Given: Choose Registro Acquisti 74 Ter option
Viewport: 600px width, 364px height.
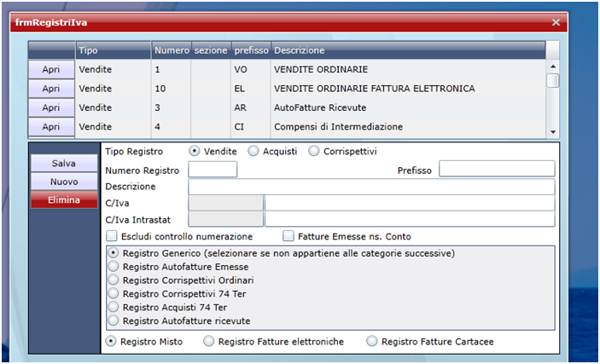Looking at the screenshot, I should 114,307.
